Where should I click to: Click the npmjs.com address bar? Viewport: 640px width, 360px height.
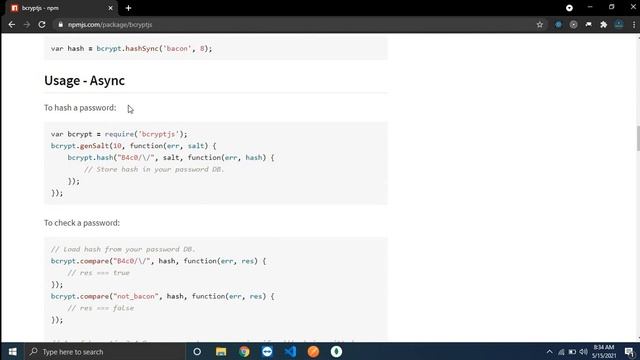click(294, 24)
